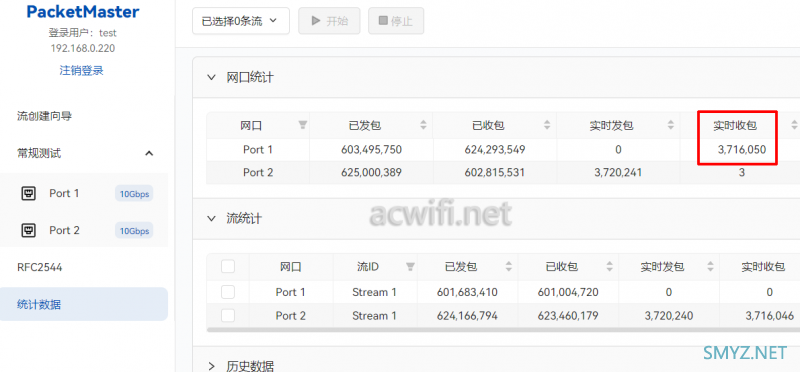Sort port statistics by 实时收包
The width and height of the screenshot is (800, 372).
point(794,125)
